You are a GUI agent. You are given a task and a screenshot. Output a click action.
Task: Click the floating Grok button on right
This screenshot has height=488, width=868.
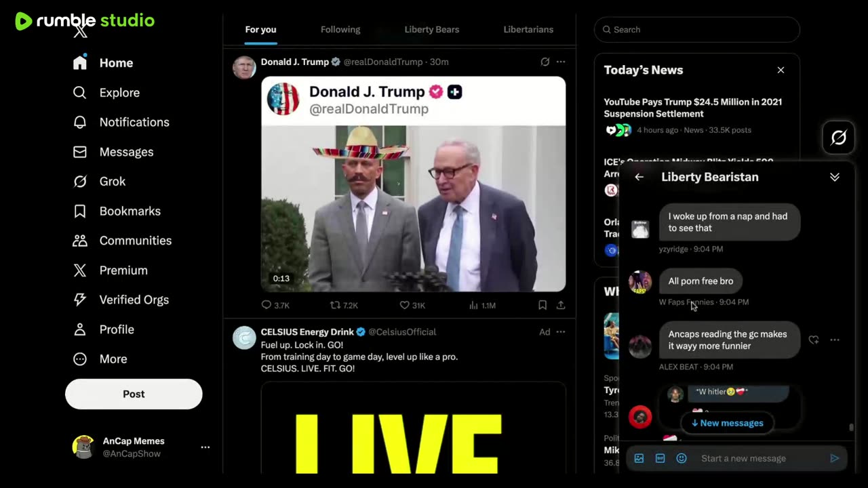pyautogui.click(x=839, y=138)
